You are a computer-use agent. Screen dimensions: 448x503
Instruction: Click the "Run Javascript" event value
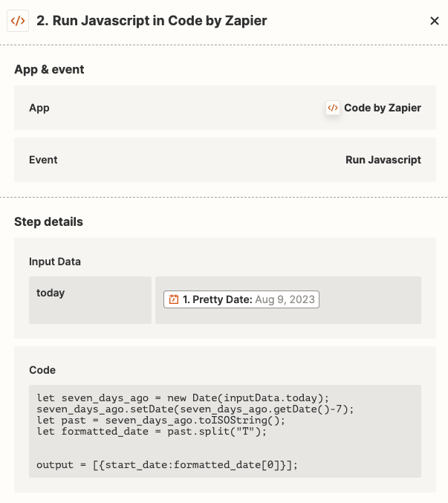pyautogui.click(x=383, y=160)
